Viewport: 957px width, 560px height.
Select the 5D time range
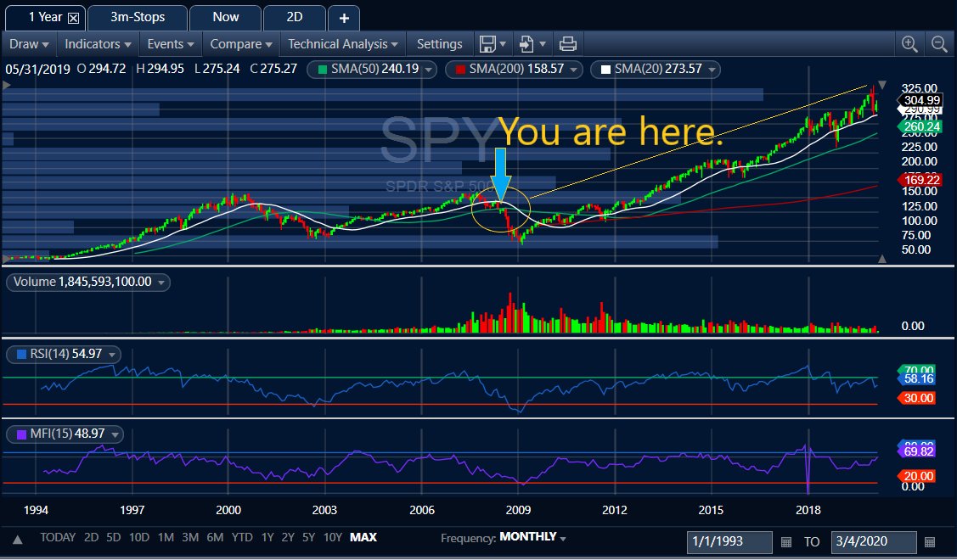pyautogui.click(x=114, y=537)
